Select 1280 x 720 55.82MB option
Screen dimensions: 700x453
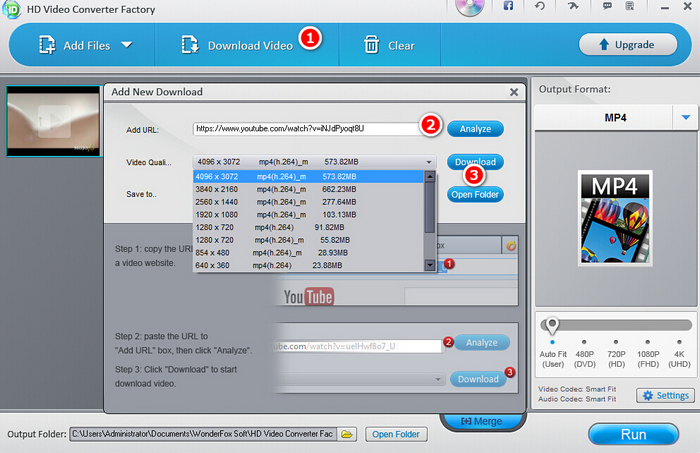(308, 240)
